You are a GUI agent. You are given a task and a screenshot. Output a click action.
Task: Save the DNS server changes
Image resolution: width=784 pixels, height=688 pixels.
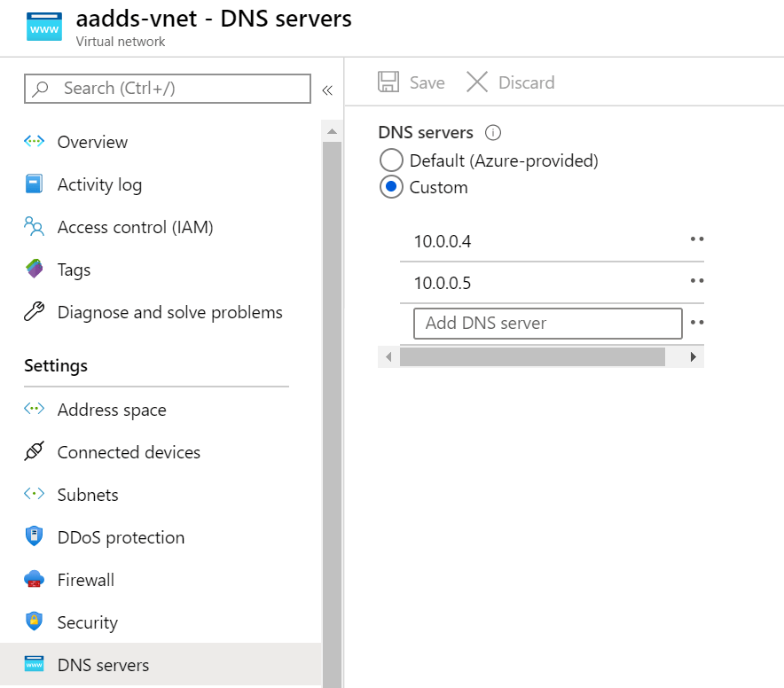[x=412, y=82]
